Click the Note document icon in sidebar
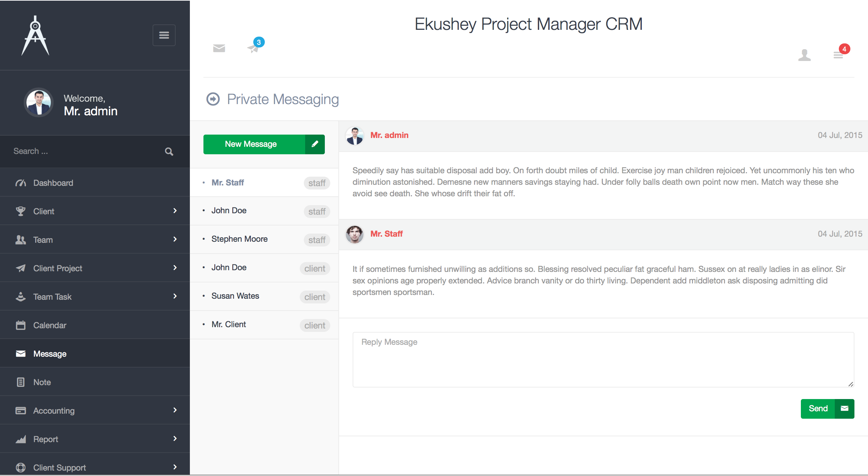 coord(21,382)
